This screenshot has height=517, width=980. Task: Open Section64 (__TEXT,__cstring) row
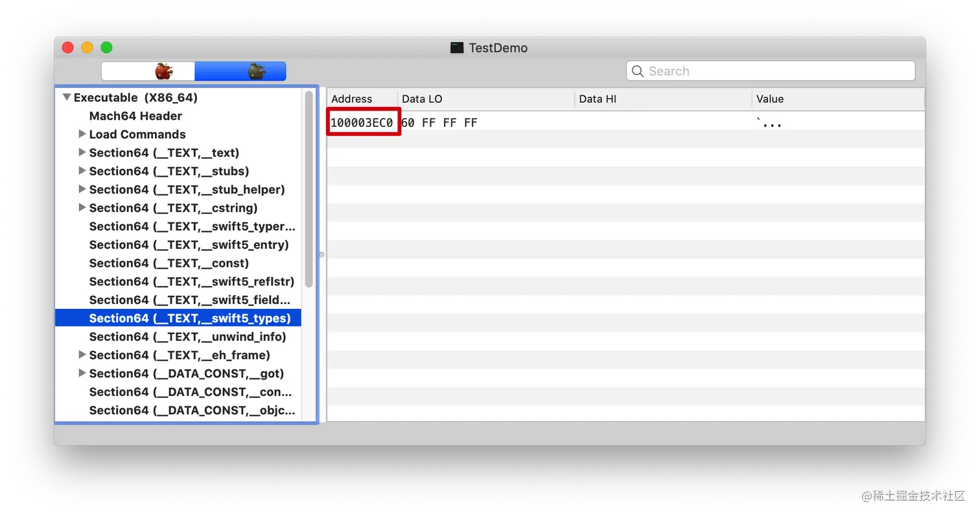click(x=178, y=208)
